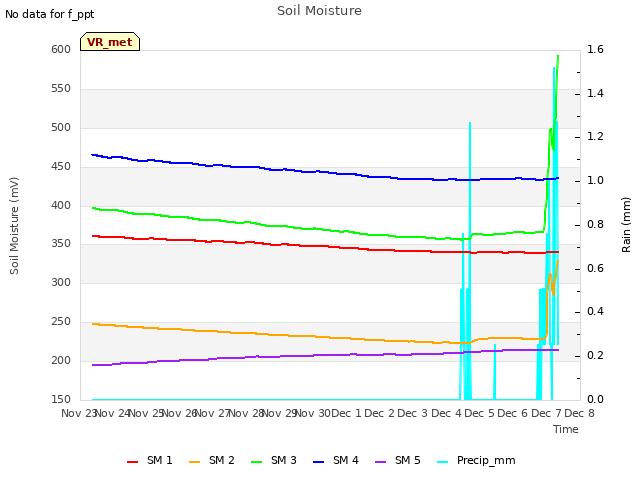
Task: Click the 150 left axis value
Action: pyautogui.click(x=61, y=399)
